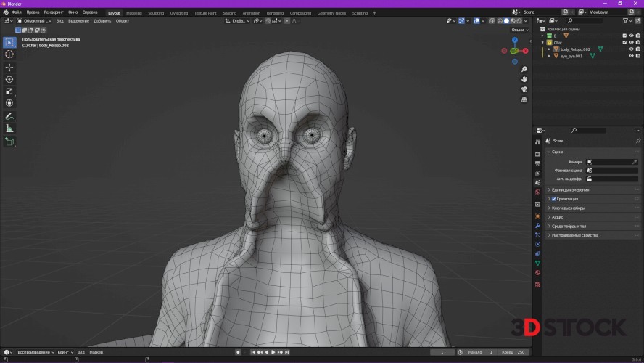Switch to rendered viewport shading

(519, 21)
